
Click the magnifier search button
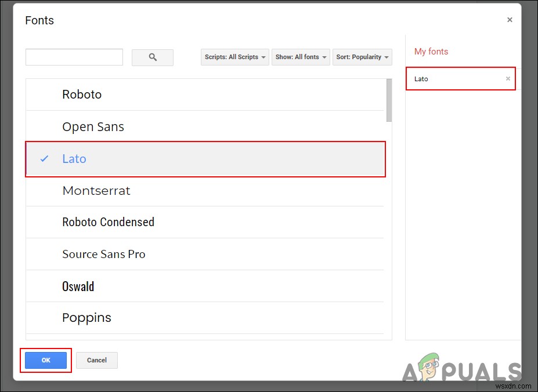tap(153, 57)
